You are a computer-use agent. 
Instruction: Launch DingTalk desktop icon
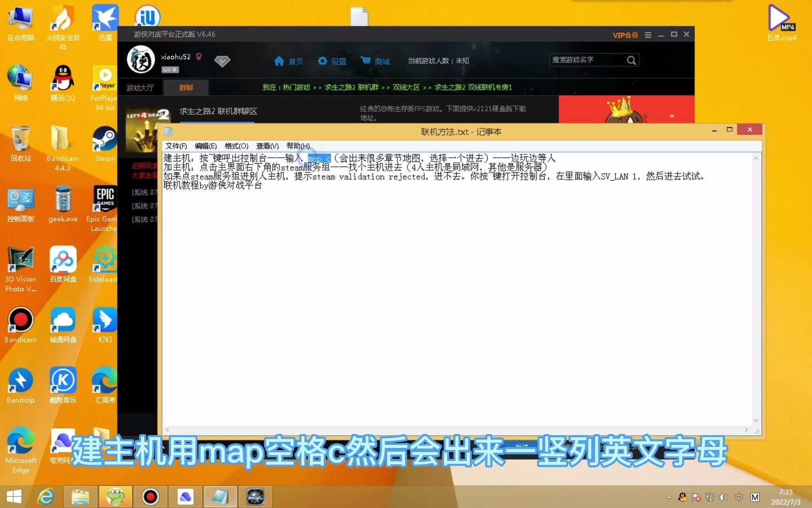(105, 324)
